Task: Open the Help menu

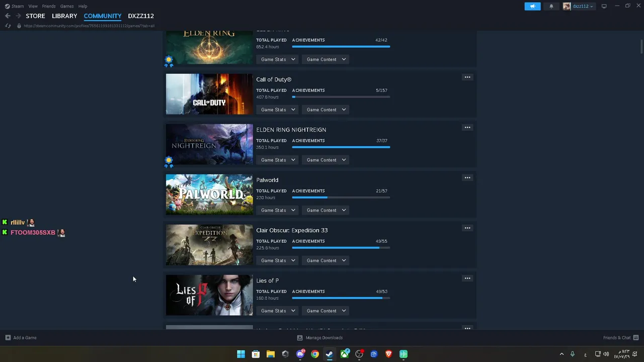Action: tap(83, 6)
